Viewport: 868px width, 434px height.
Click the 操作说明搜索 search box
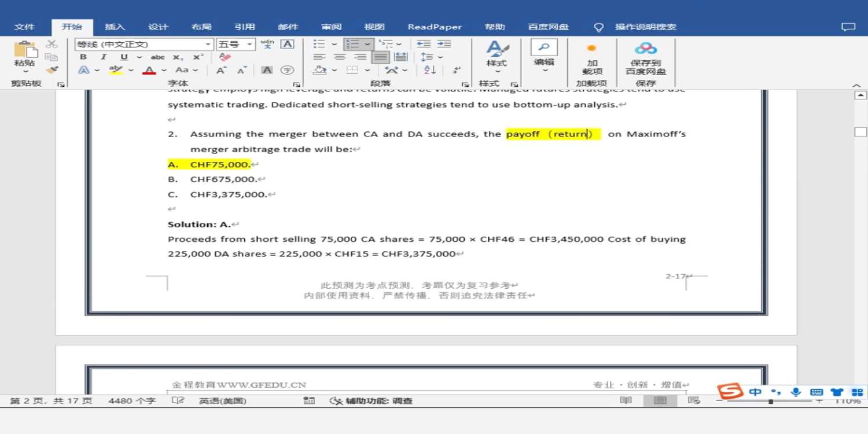[x=646, y=27]
